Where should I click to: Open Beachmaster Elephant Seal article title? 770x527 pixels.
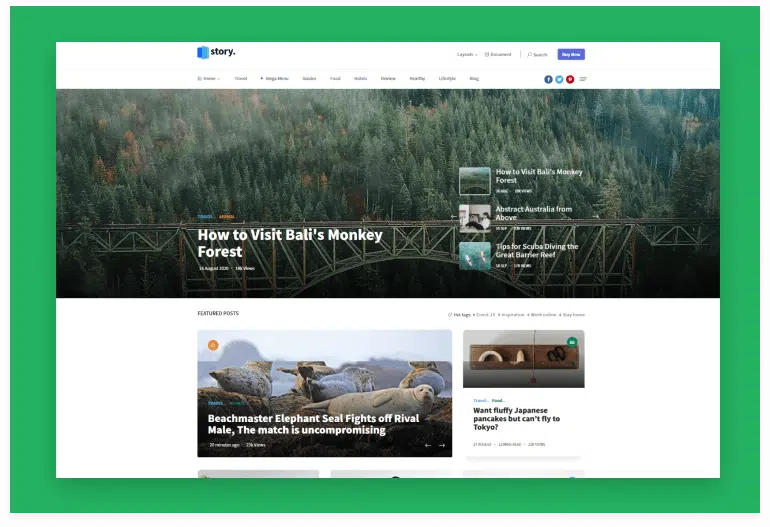(313, 424)
